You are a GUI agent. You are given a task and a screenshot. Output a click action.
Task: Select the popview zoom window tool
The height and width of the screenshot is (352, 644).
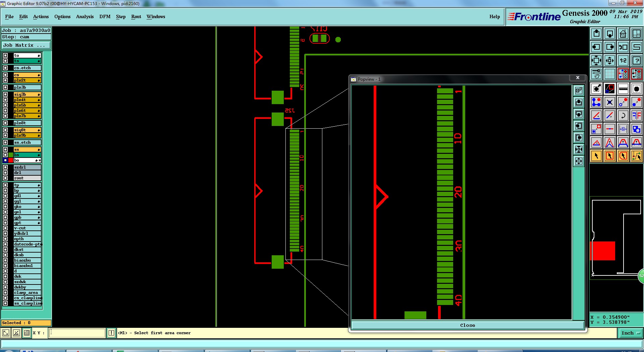(610, 89)
